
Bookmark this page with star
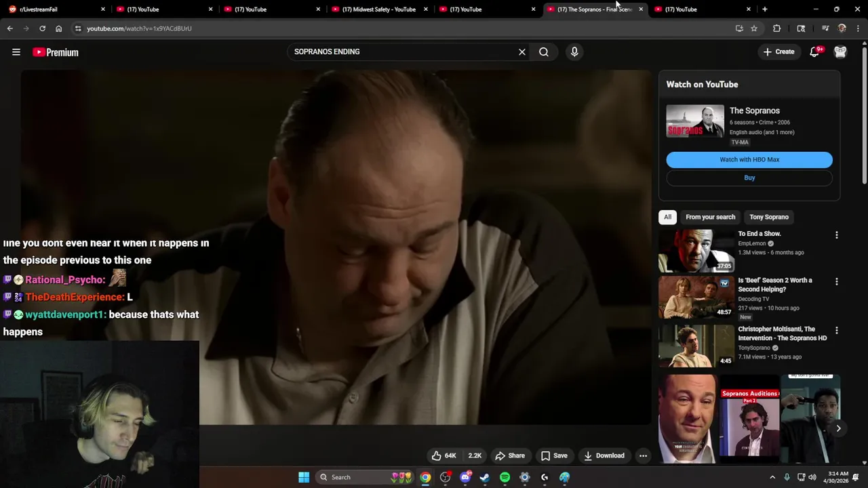tap(754, 28)
